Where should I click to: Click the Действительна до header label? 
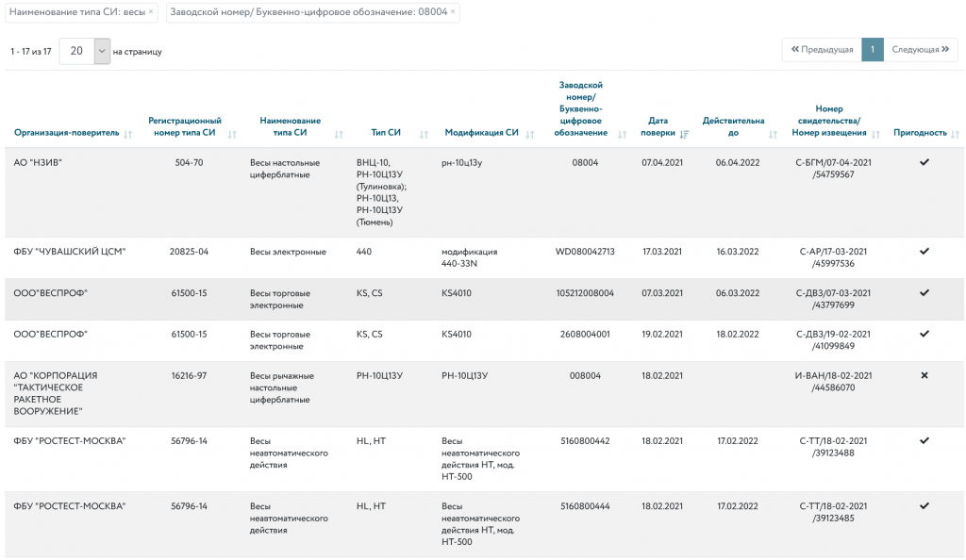click(x=733, y=126)
